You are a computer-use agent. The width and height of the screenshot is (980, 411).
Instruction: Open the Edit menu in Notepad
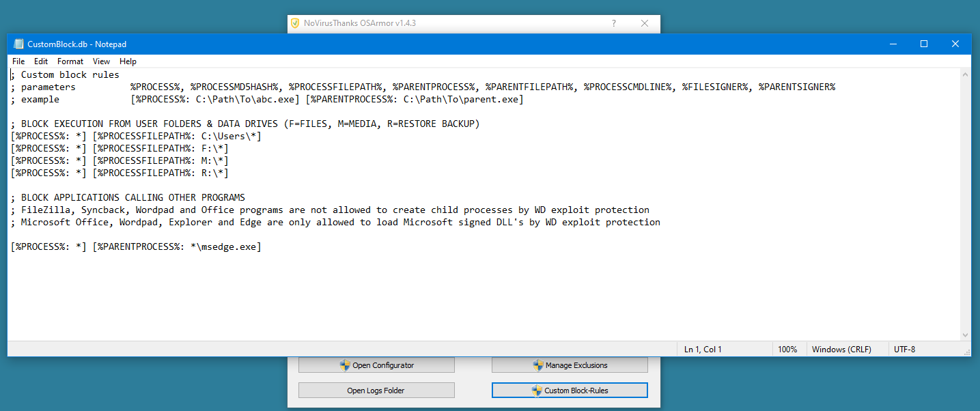click(41, 61)
